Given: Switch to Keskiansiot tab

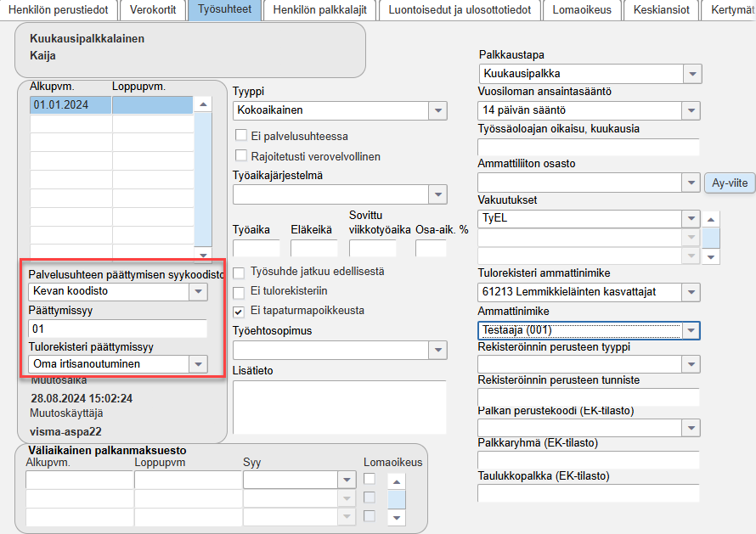Looking at the screenshot, I should click(x=661, y=9).
